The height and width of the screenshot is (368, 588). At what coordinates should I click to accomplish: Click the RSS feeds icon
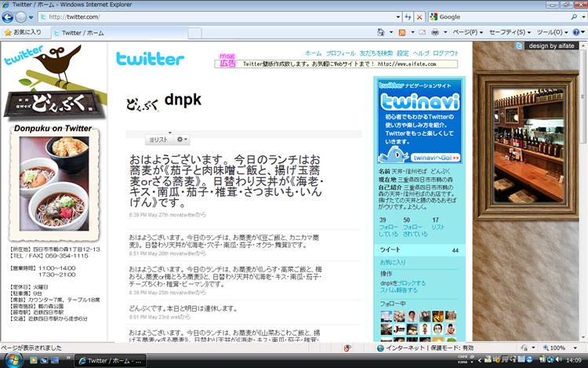click(x=402, y=32)
